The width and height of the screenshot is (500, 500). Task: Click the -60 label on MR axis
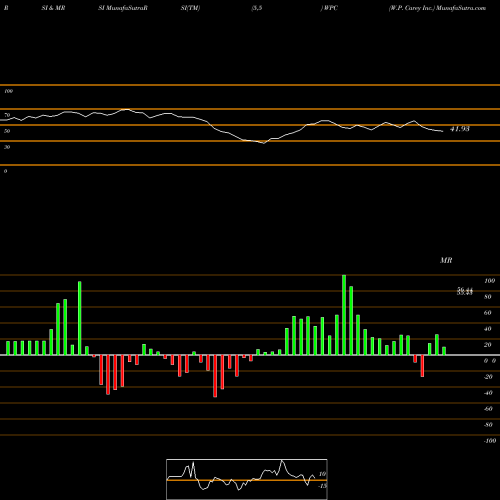pos(488,409)
